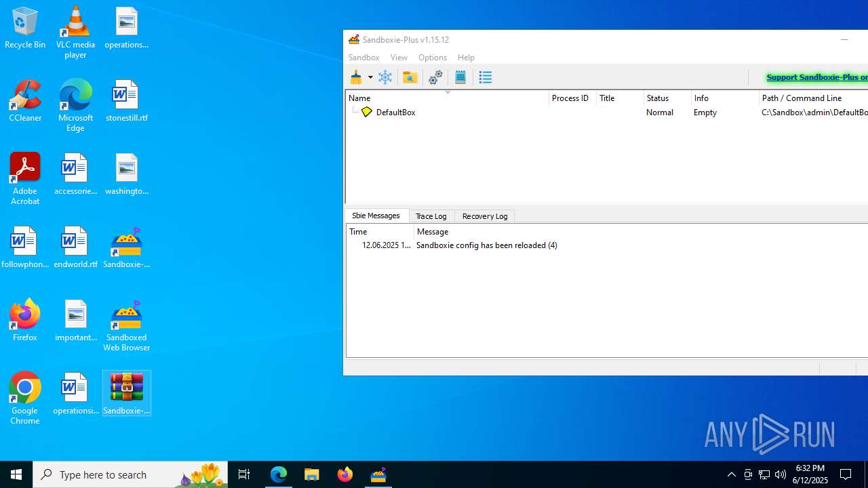Open Microsoft Edge from the taskbar
The image size is (868, 488).
(x=279, y=474)
